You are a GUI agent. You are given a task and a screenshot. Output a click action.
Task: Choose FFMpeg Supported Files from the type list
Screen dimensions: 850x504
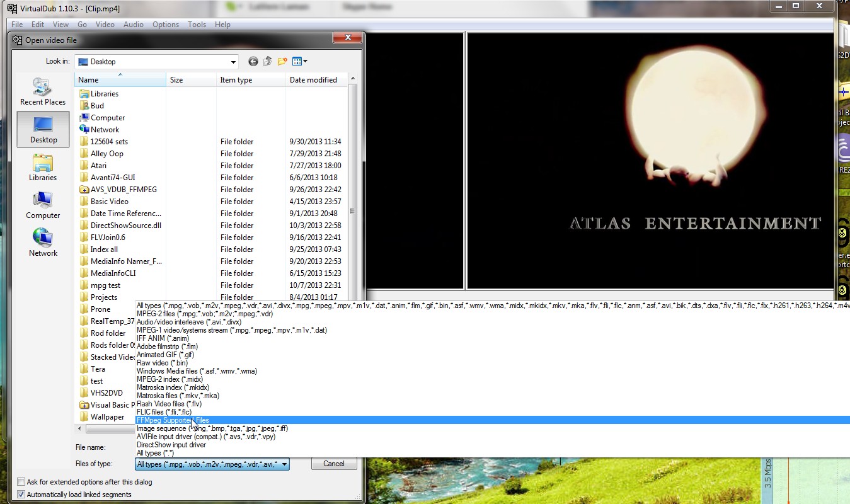[173, 420]
